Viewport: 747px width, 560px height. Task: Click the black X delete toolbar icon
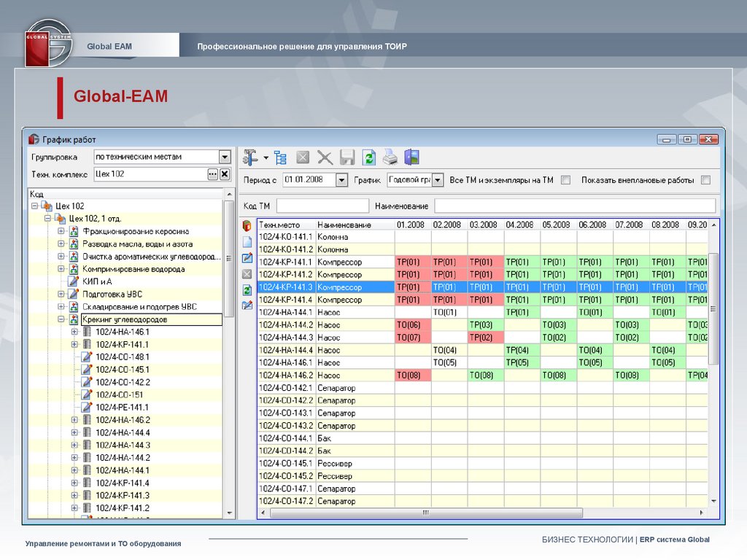point(325,157)
